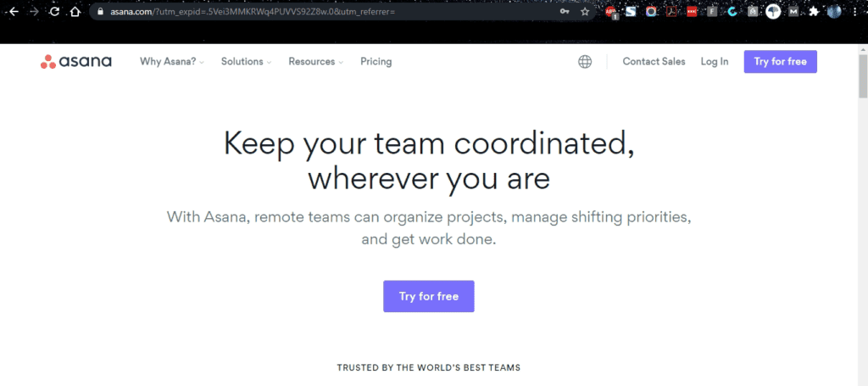Expand the Why Asana? dropdown
The width and height of the screenshot is (868, 386).
(x=172, y=62)
